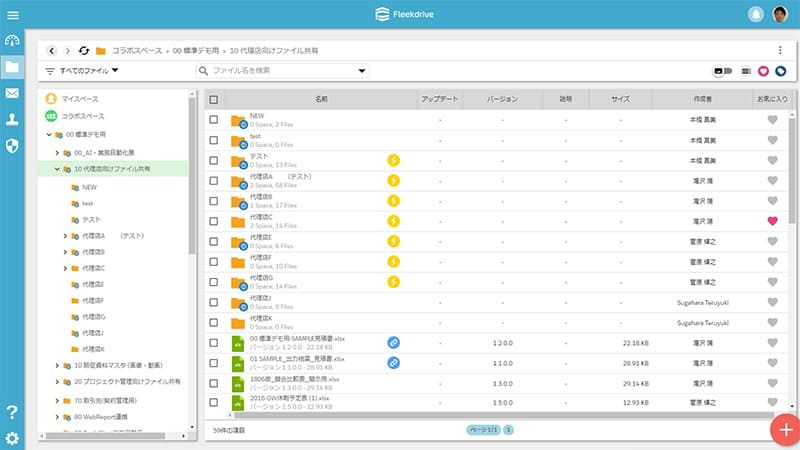Expand the 代理店A tree folder
Viewport: 800px width, 450px height.
point(65,236)
